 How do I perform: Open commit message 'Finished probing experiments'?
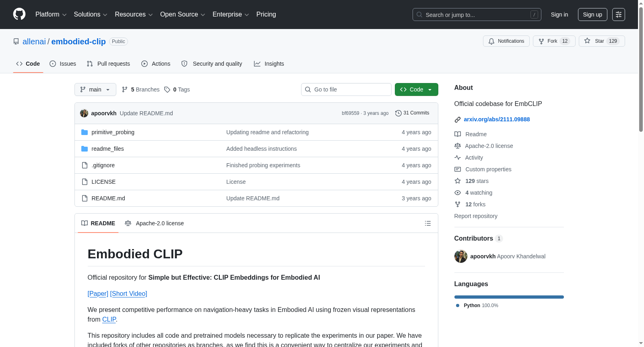coord(263,165)
